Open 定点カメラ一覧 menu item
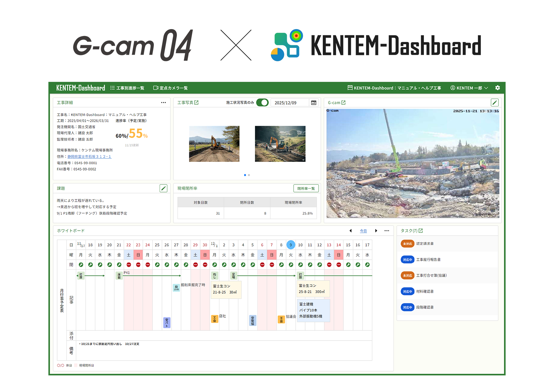 click(171, 88)
